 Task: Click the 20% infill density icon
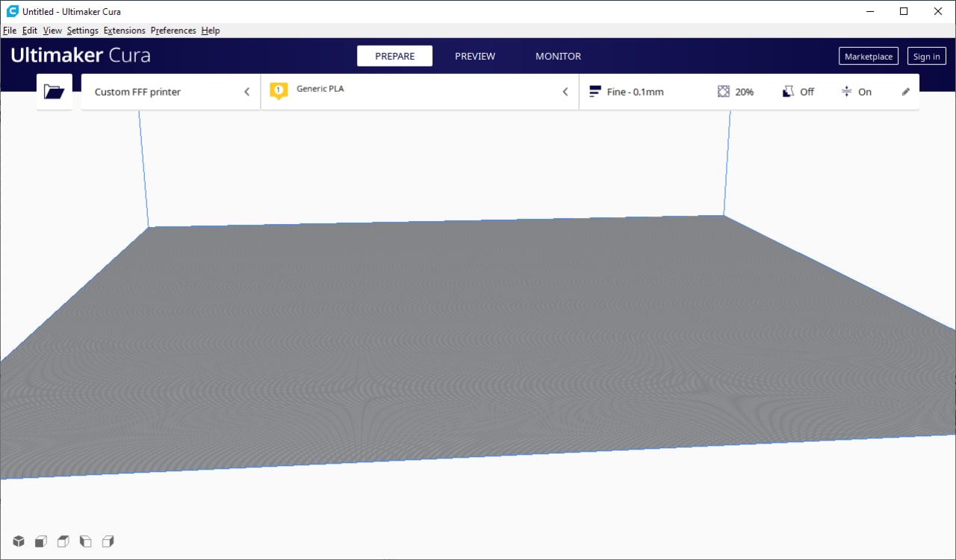pyautogui.click(x=723, y=92)
